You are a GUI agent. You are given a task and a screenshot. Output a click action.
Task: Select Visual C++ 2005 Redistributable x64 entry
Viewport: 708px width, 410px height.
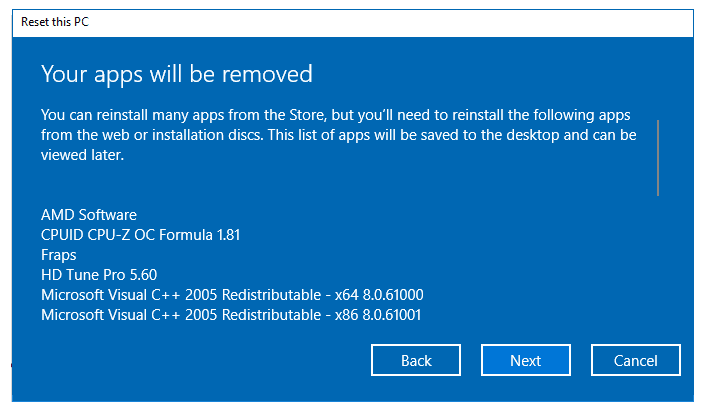232,295
